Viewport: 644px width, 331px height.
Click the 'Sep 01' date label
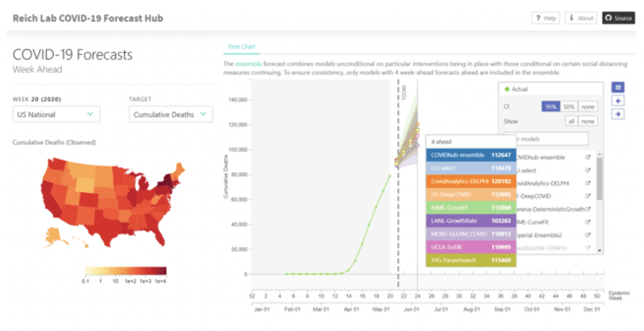tap(502, 309)
